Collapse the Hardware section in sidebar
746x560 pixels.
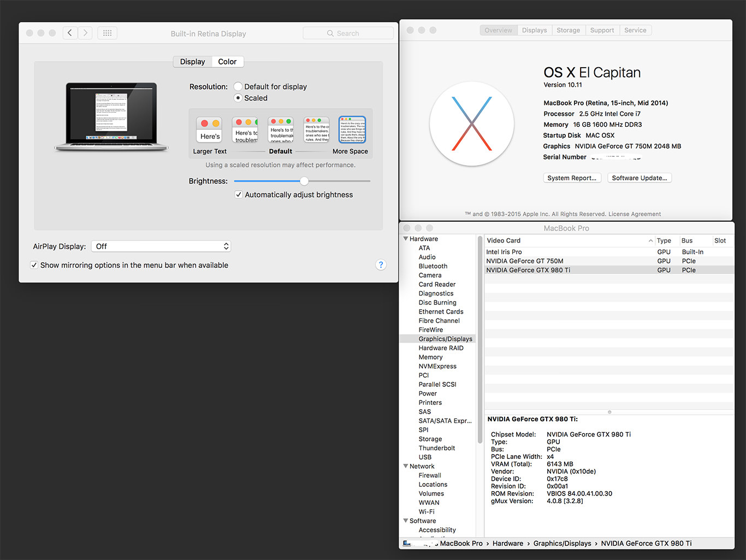pos(406,239)
